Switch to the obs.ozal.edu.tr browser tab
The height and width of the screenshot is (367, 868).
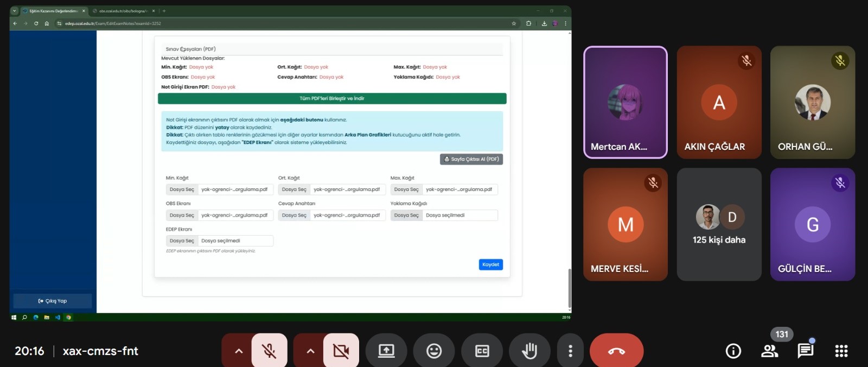[123, 11]
